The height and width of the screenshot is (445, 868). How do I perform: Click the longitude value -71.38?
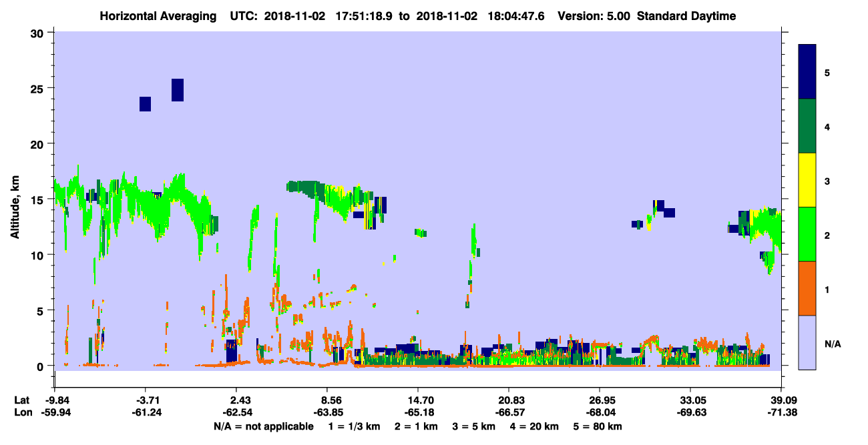pos(781,412)
